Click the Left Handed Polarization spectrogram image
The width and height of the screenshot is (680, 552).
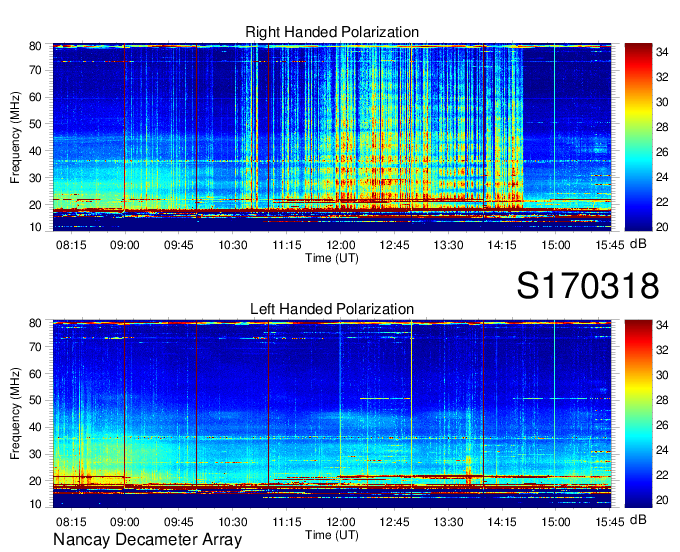point(332,414)
